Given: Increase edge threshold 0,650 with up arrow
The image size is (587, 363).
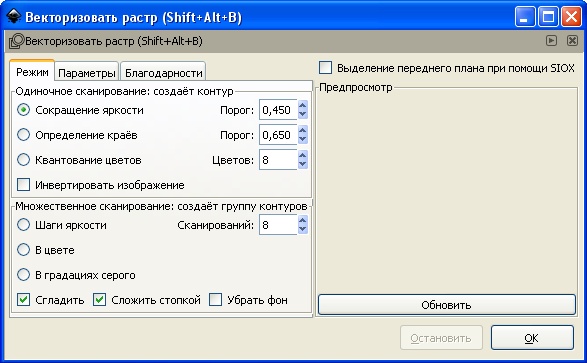Looking at the screenshot, I should click(x=302, y=130).
